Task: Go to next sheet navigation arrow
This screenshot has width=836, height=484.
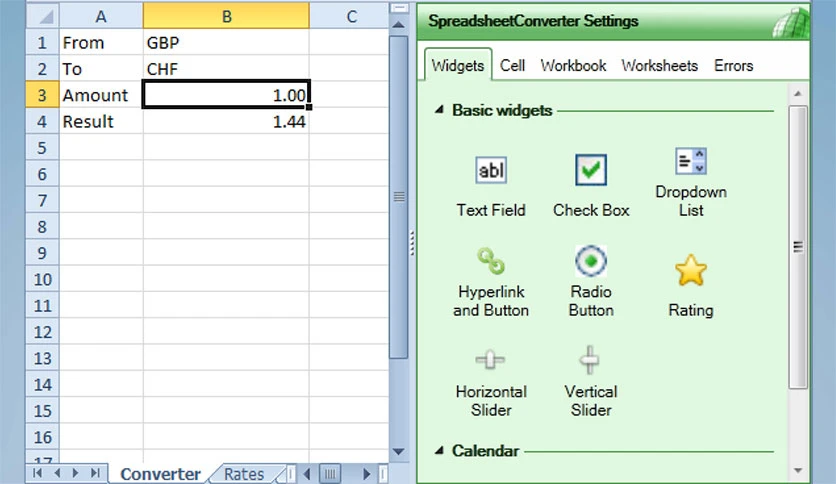Action: point(75,473)
